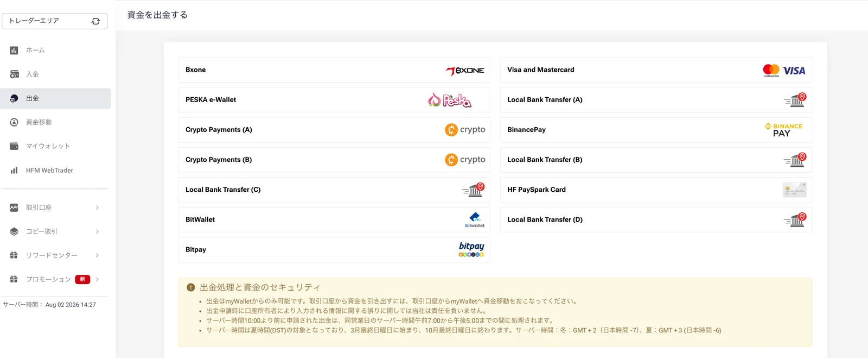Select Local Bank Transfer (B) option
This screenshot has height=358, width=868.
[x=656, y=160]
